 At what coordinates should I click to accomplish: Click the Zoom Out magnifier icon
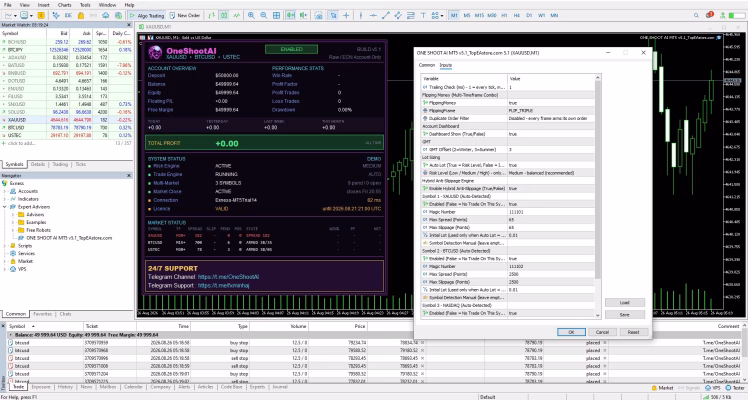[x=264, y=15]
